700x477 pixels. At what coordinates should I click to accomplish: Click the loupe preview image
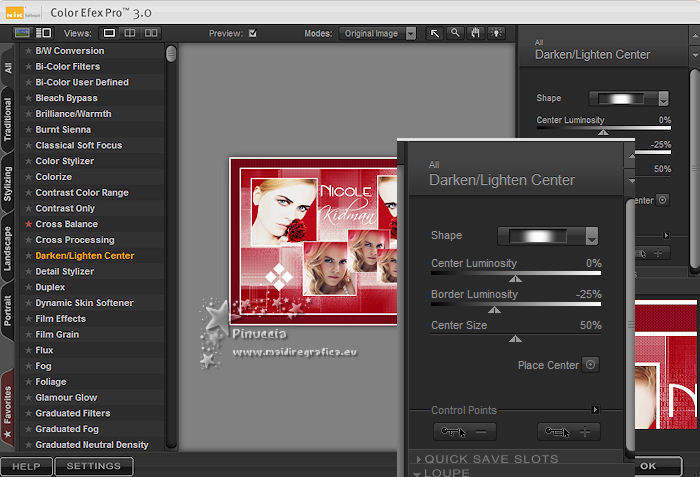(666, 365)
